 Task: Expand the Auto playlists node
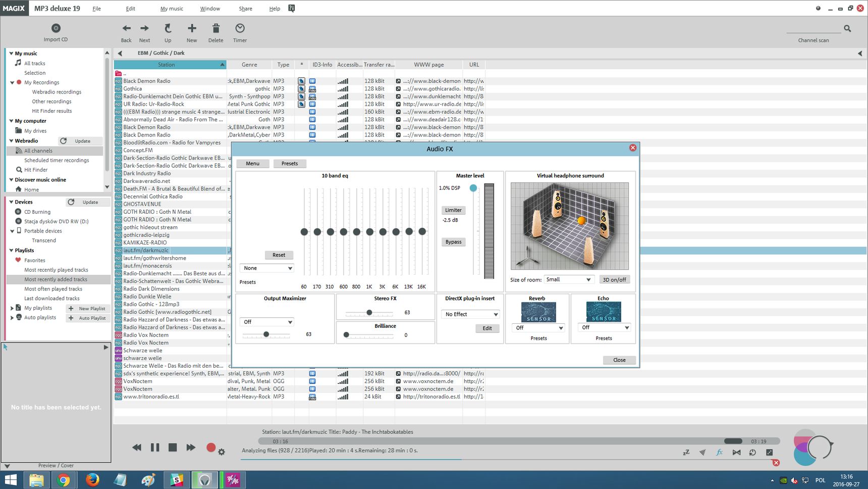[12, 318]
